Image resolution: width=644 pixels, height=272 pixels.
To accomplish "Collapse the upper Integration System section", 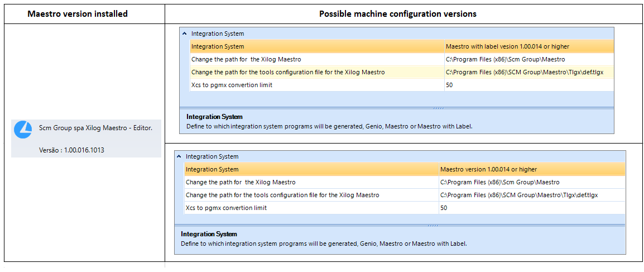I will (185, 34).
